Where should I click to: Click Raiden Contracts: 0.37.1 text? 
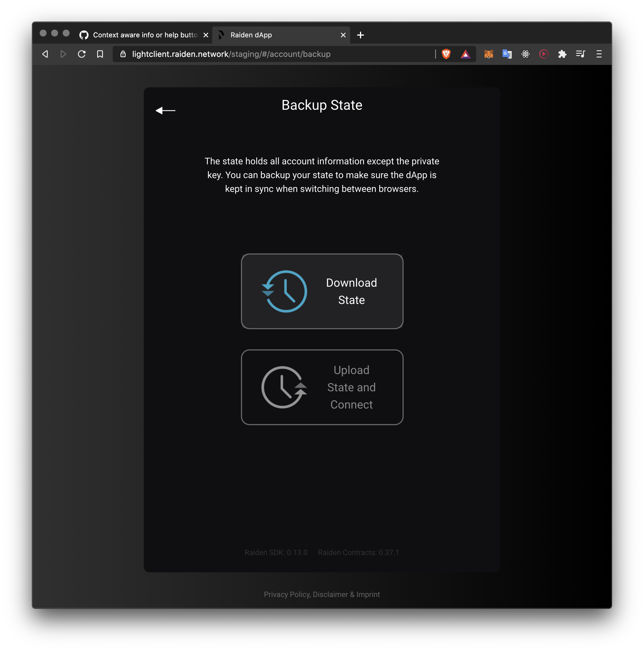tap(359, 553)
